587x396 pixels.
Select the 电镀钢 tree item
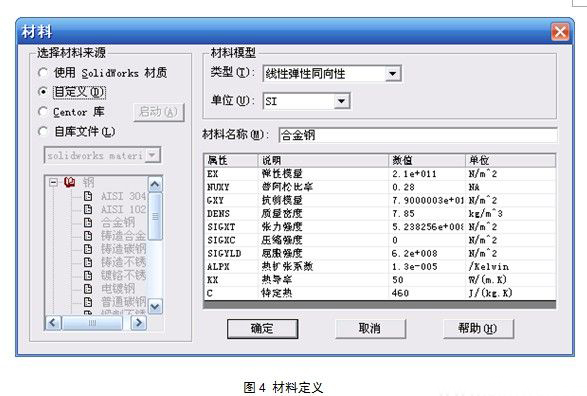(x=118, y=289)
